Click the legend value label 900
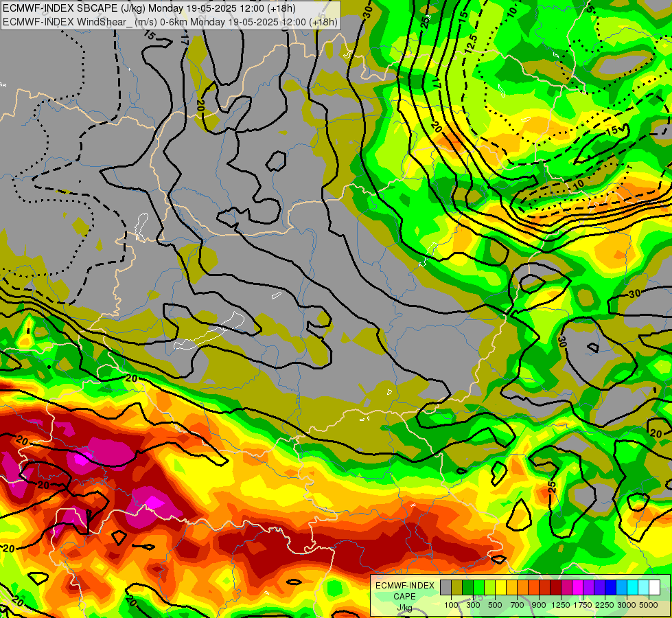Image resolution: width=672 pixels, height=618 pixels. click(x=539, y=605)
